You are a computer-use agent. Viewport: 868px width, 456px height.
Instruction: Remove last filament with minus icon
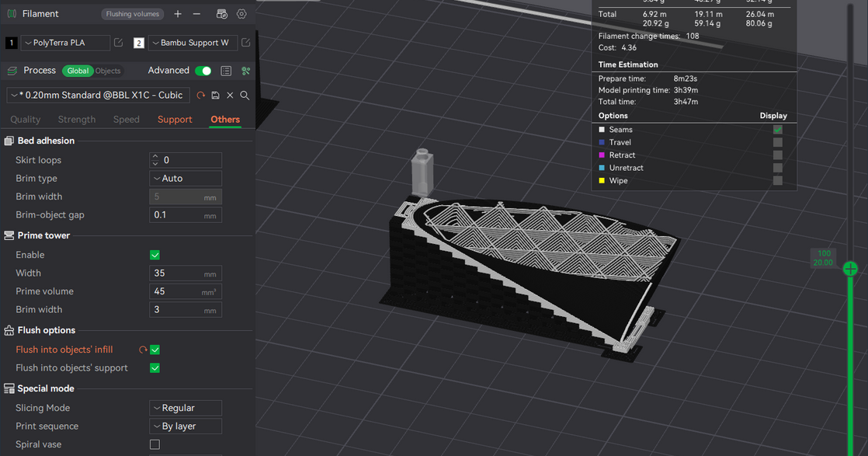click(x=196, y=14)
